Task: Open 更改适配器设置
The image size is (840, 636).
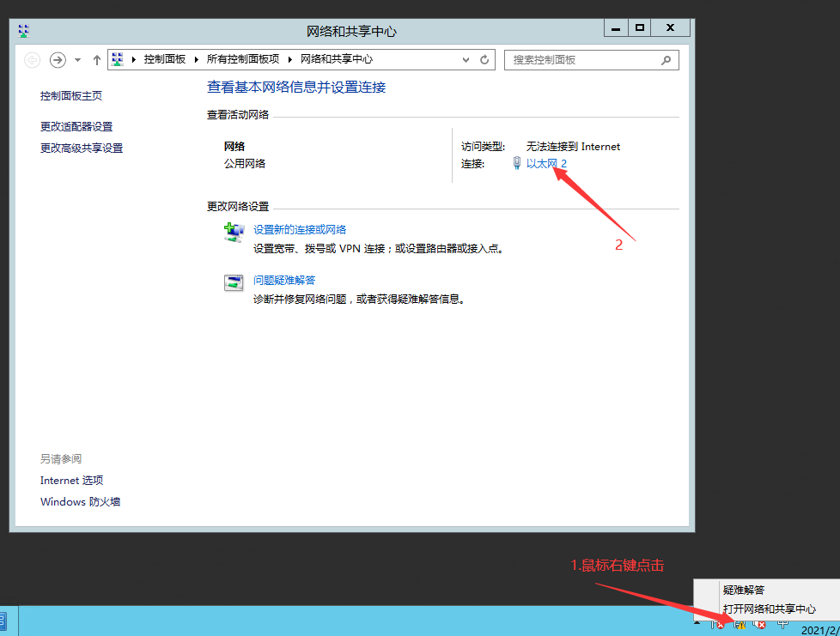Action: click(x=76, y=127)
